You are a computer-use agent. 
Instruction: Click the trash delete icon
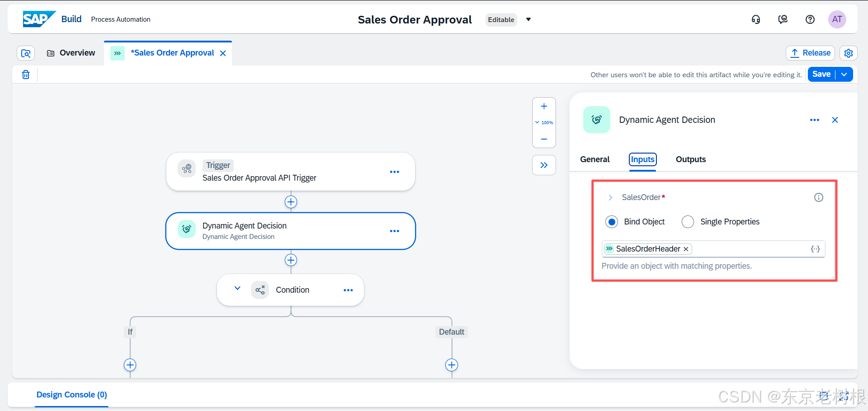click(26, 75)
